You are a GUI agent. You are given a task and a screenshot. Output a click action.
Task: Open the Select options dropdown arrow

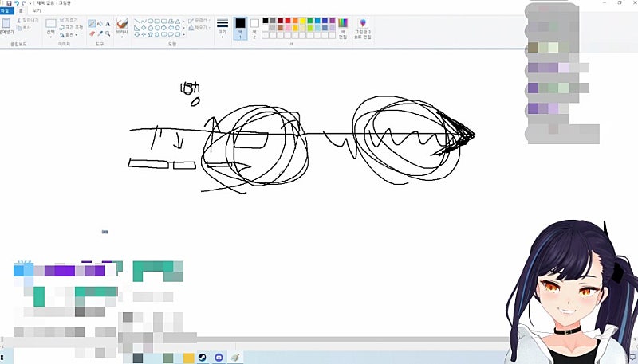51,37
